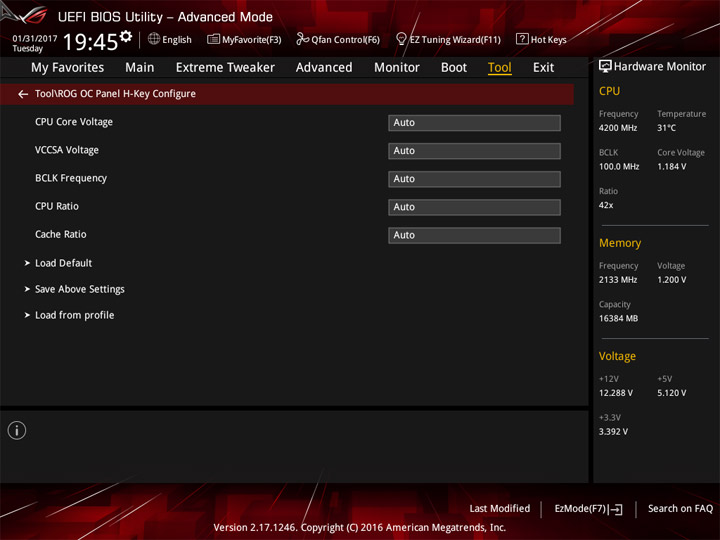Expand Load from profile arrow
This screenshot has width=720, height=540.
[27, 315]
